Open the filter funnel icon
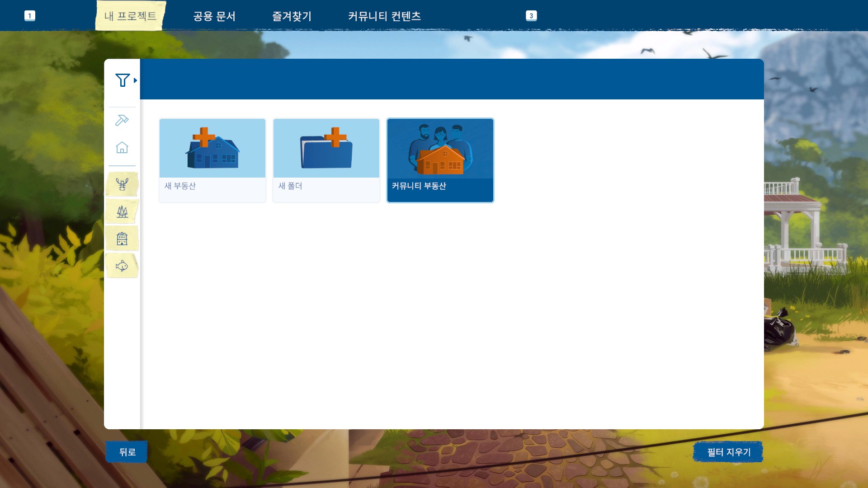 (122, 80)
